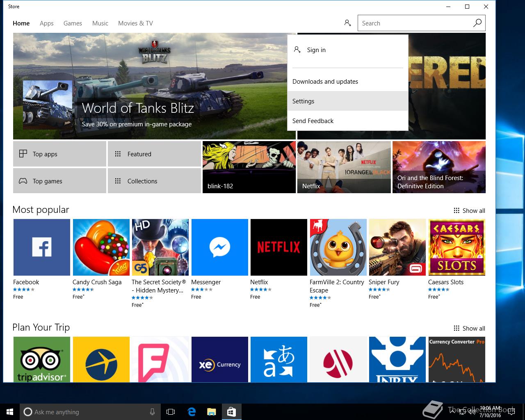Switch to the Music tab

coord(100,23)
